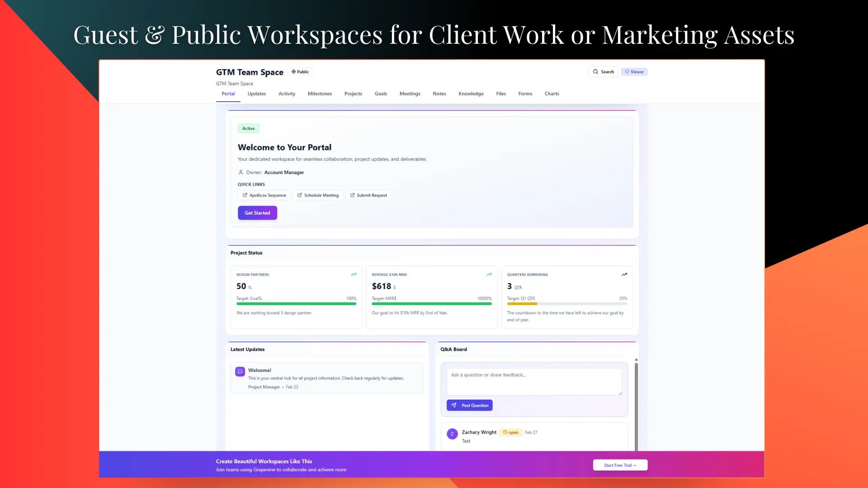This screenshot has height=488, width=868.
Task: Switch to the Milestones tab
Action: [x=320, y=94]
